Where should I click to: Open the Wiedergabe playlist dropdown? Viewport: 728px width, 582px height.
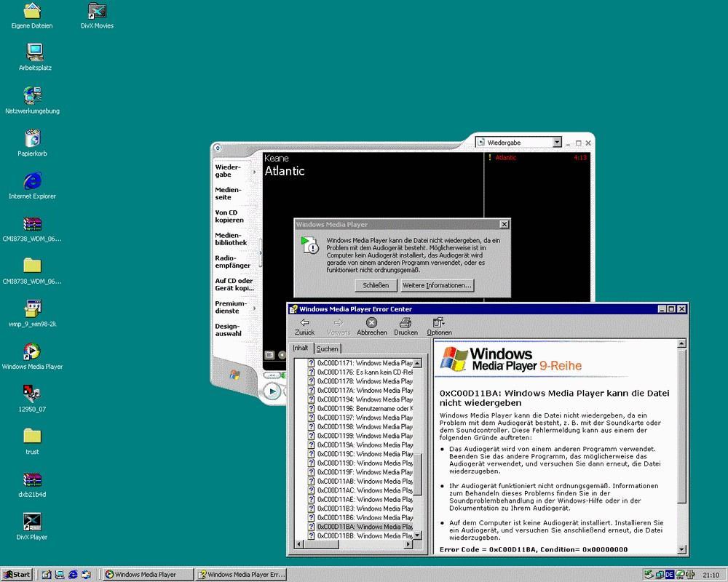pyautogui.click(x=557, y=143)
